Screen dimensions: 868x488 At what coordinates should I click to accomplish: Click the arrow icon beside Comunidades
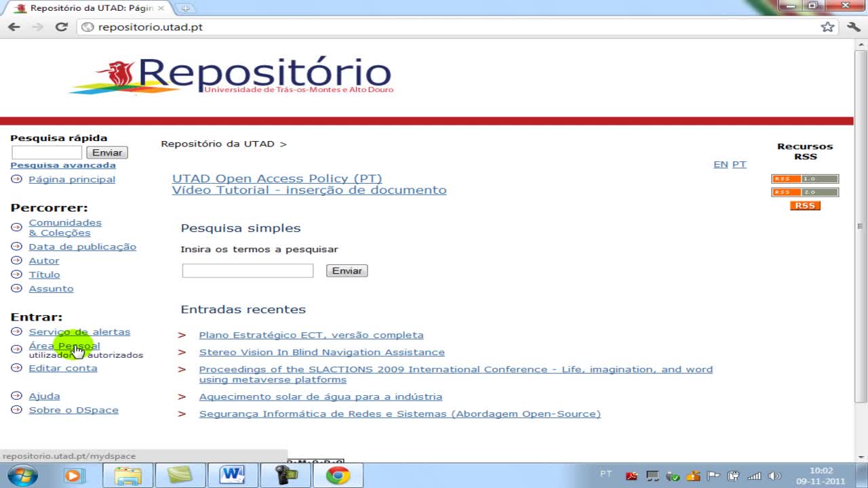(16, 227)
